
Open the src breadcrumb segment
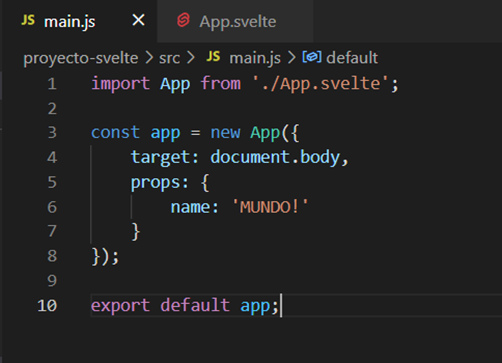click(x=169, y=58)
